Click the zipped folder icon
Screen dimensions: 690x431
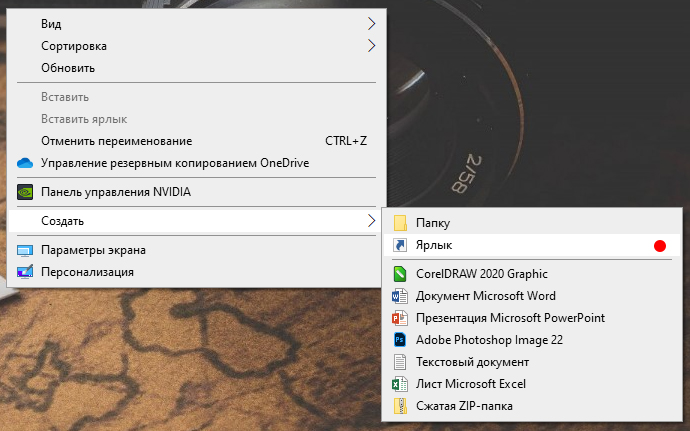pos(400,406)
